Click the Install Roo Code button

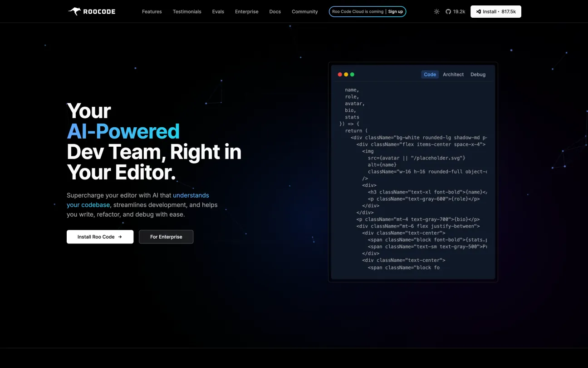point(100,237)
